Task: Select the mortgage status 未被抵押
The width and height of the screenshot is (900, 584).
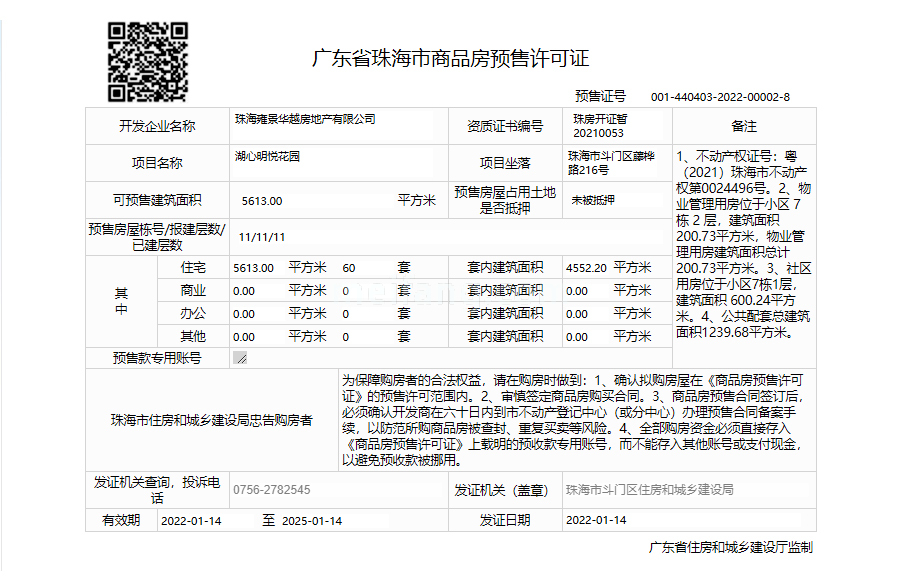Action: (x=592, y=200)
